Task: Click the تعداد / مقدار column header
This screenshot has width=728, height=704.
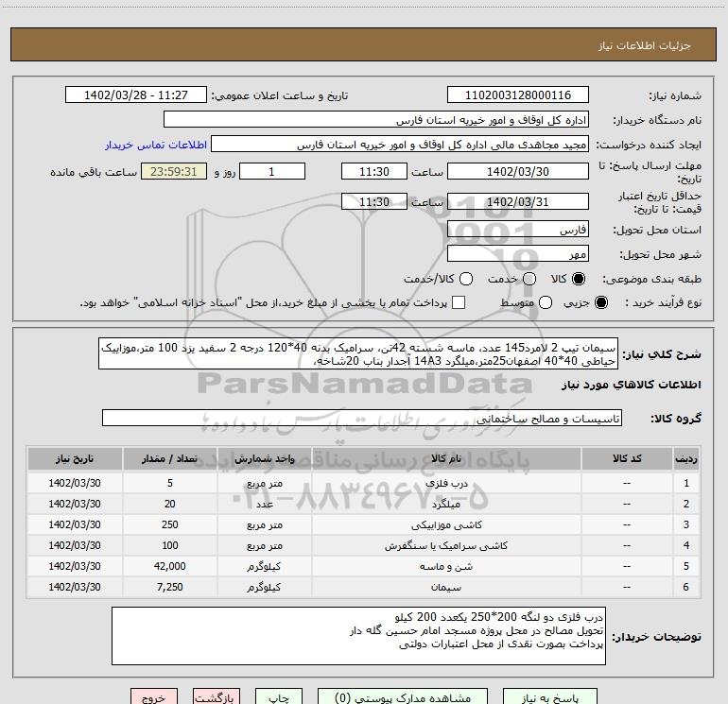Action: click(x=169, y=458)
